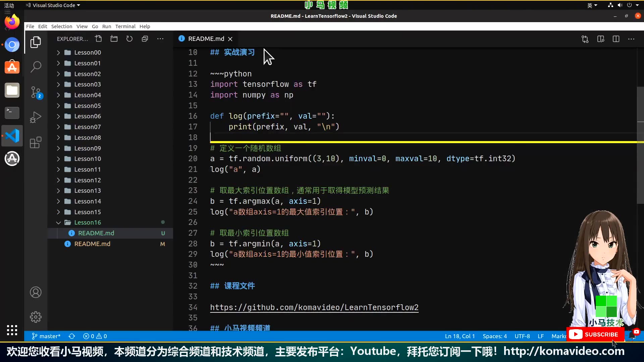Click New File icon in Explorer header
Screen dimensions: 644x362
(98, 39)
